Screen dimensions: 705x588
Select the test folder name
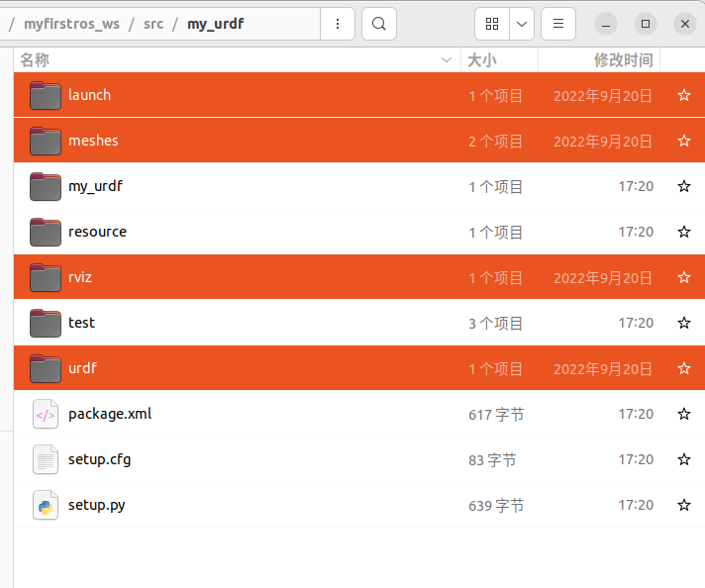pyautogui.click(x=81, y=323)
